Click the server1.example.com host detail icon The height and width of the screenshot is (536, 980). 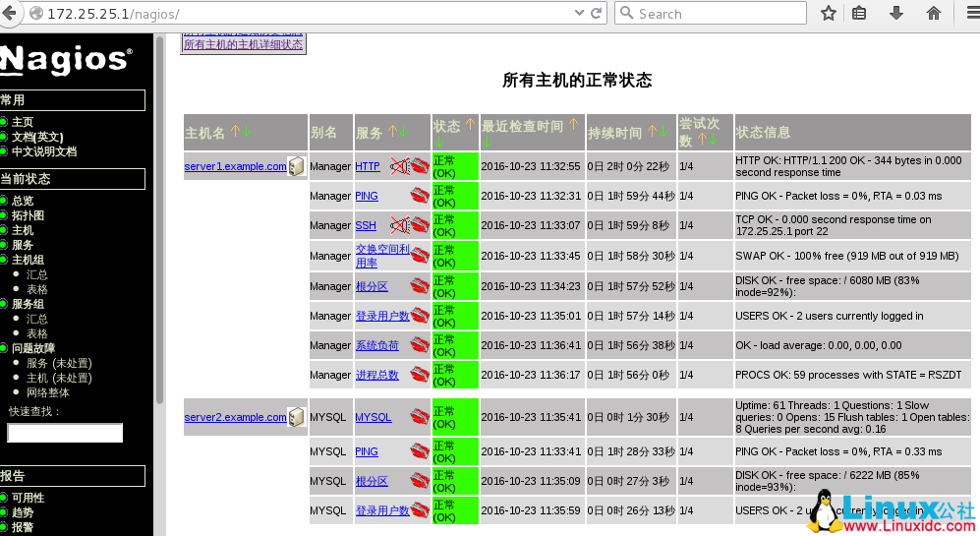[296, 166]
